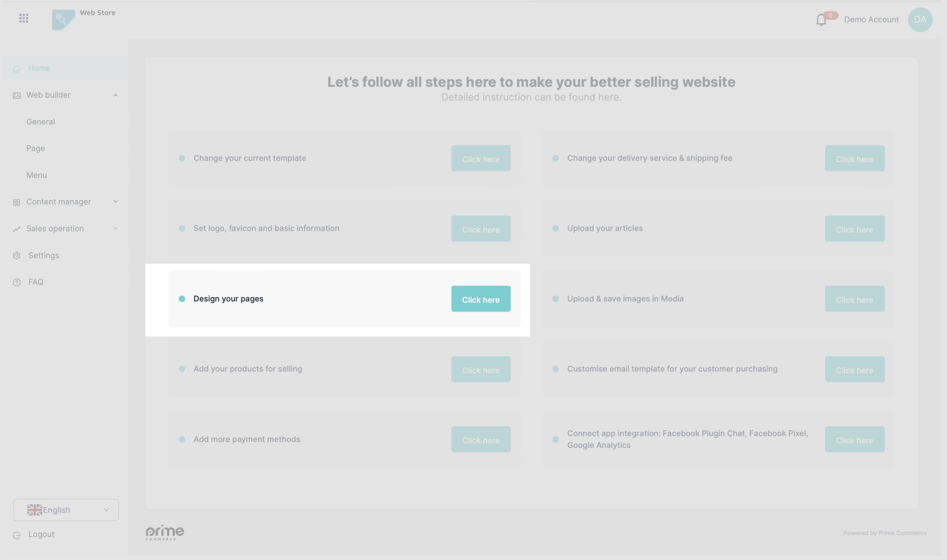Open the Menu submenu item

tap(37, 175)
